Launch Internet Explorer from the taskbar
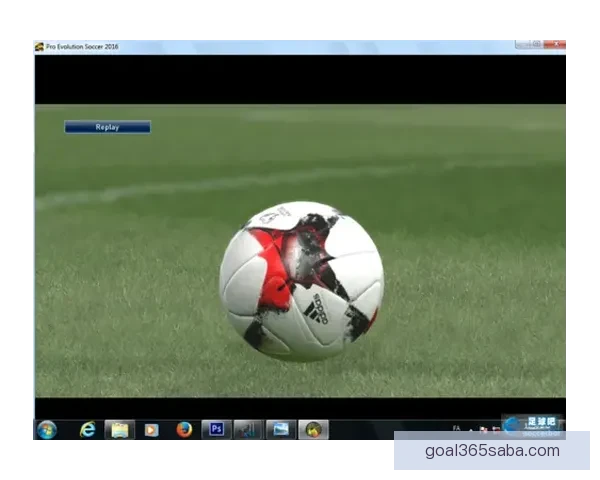Viewport: 600px width, 480px height. (88, 429)
